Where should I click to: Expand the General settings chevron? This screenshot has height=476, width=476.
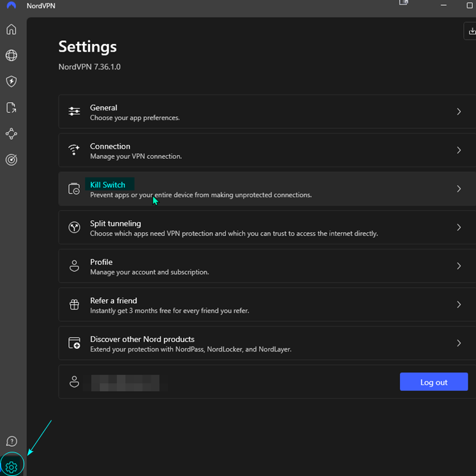click(459, 112)
